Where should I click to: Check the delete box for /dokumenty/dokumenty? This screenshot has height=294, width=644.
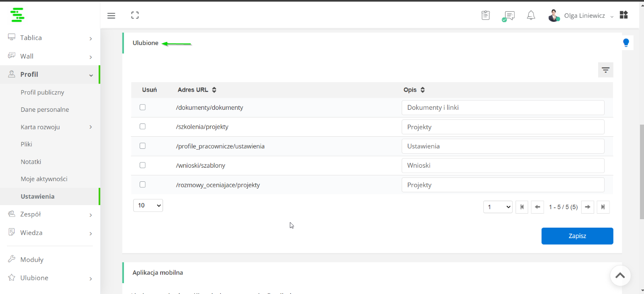tap(142, 107)
